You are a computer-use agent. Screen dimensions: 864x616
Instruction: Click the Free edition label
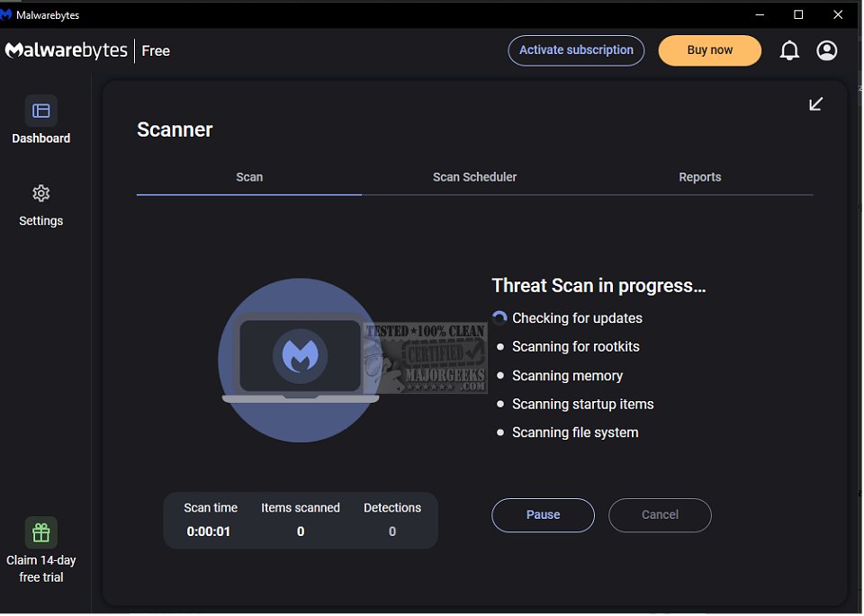point(156,50)
